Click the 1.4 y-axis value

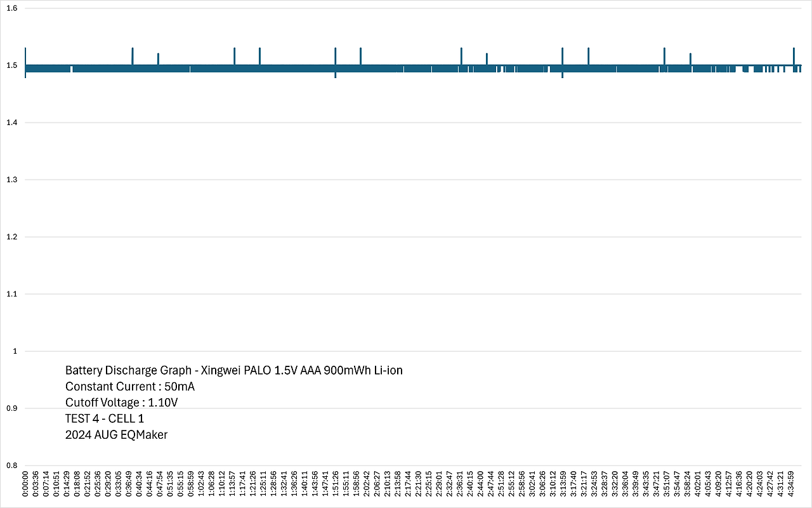click(11, 123)
